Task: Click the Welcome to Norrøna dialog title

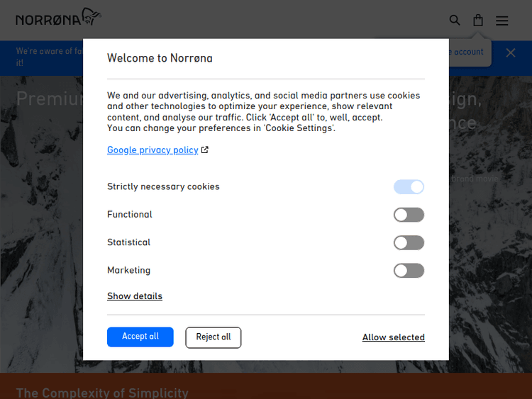Action: [160, 58]
